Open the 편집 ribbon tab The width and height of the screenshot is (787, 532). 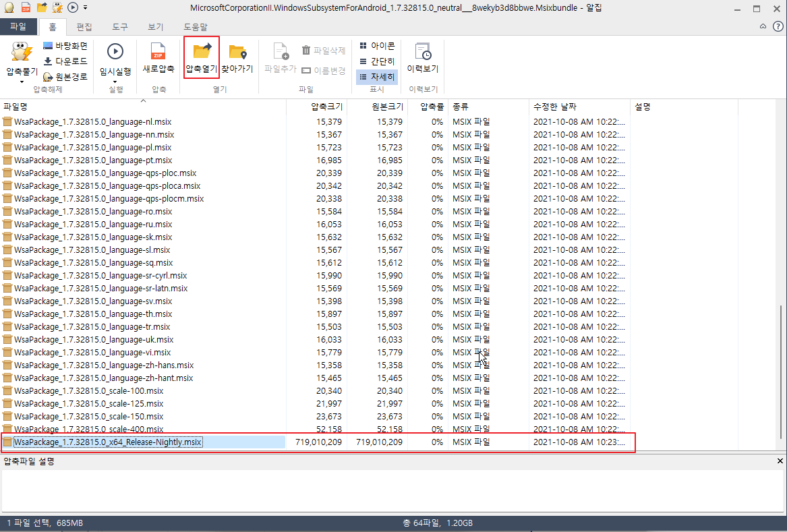84,26
